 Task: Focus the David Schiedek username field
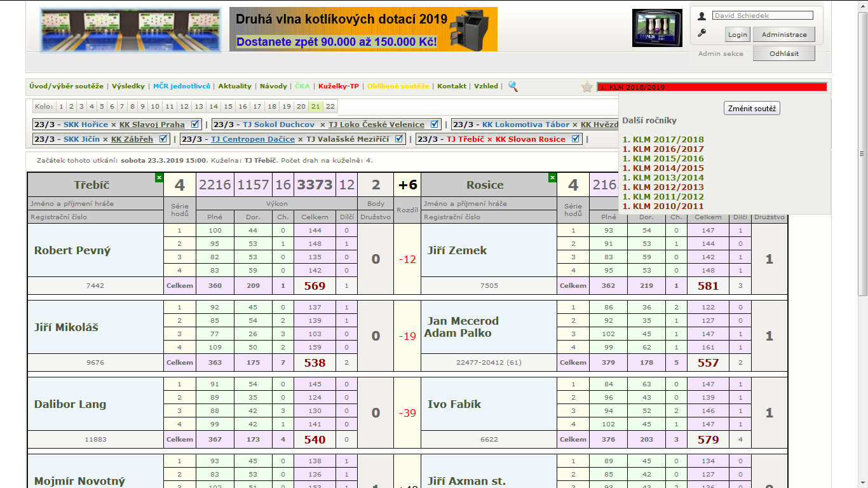[763, 15]
